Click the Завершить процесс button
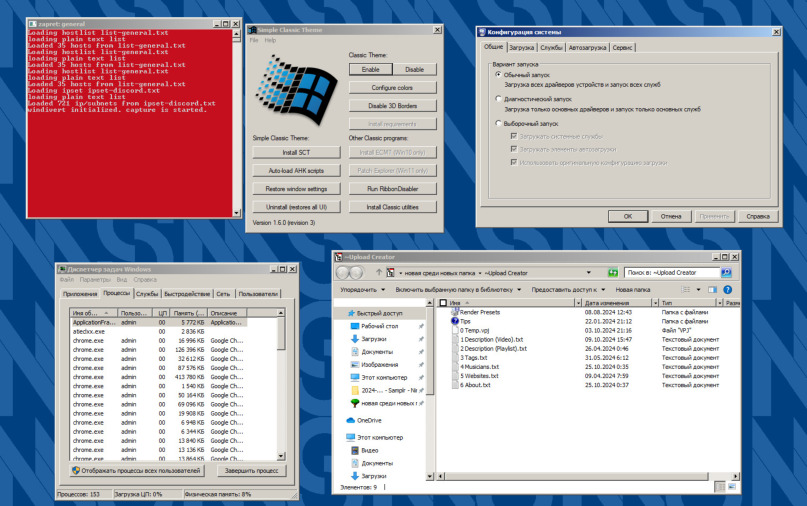The image size is (807, 506). pyautogui.click(x=251, y=470)
